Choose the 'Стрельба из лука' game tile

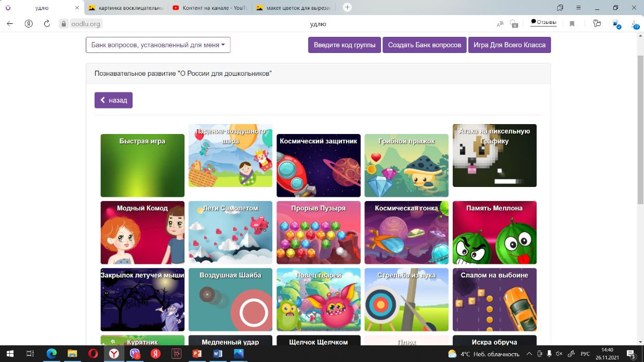[406, 300]
